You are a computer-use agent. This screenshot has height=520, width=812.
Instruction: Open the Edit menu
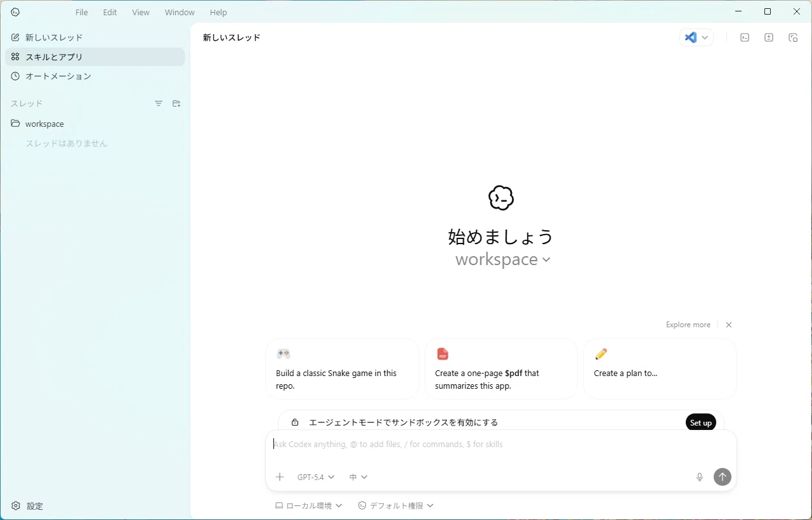coord(110,12)
